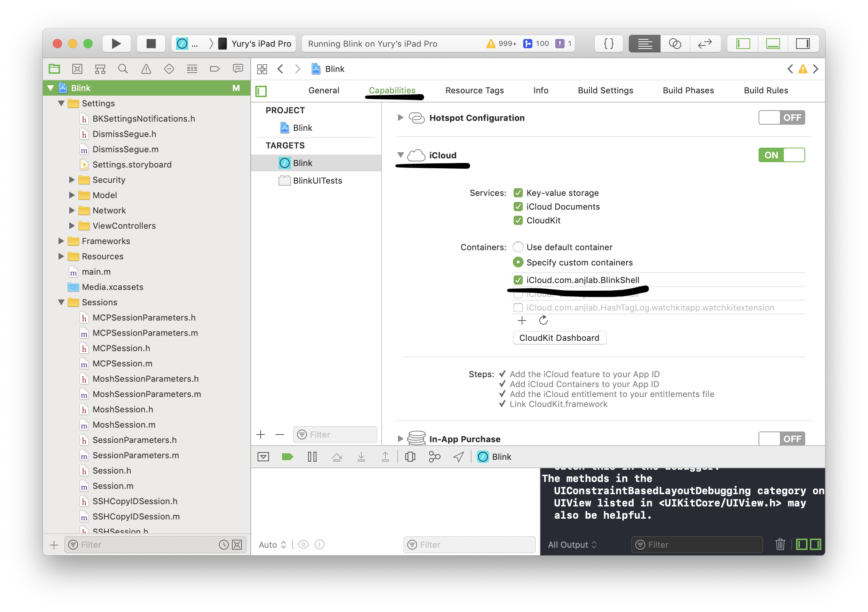Toggle the Navigator left panel
This screenshot has width=868, height=612.
click(743, 44)
